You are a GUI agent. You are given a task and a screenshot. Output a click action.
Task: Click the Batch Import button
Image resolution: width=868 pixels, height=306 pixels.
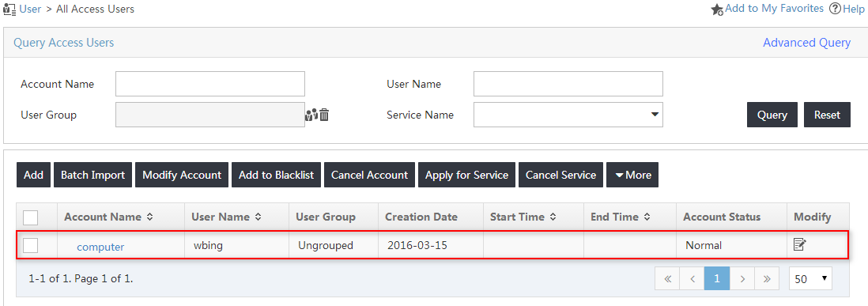93,175
